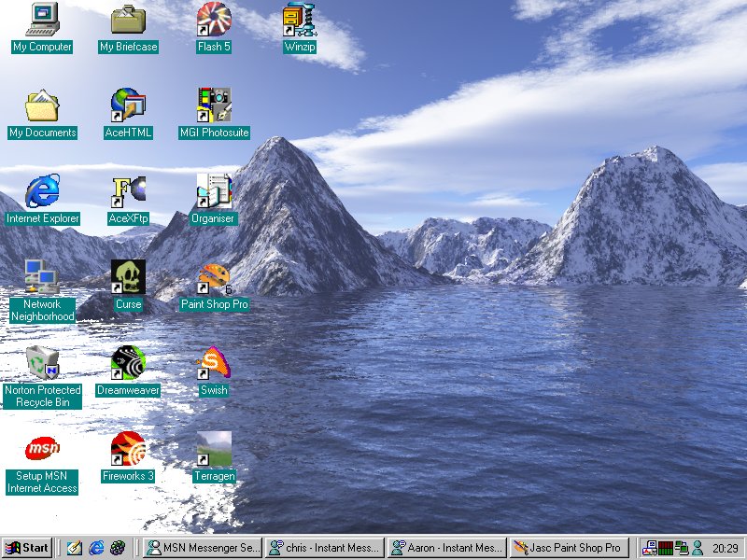The width and height of the screenshot is (747, 560).
Task: Select the Norton Protected Recycle Bin
Action: click(x=42, y=363)
